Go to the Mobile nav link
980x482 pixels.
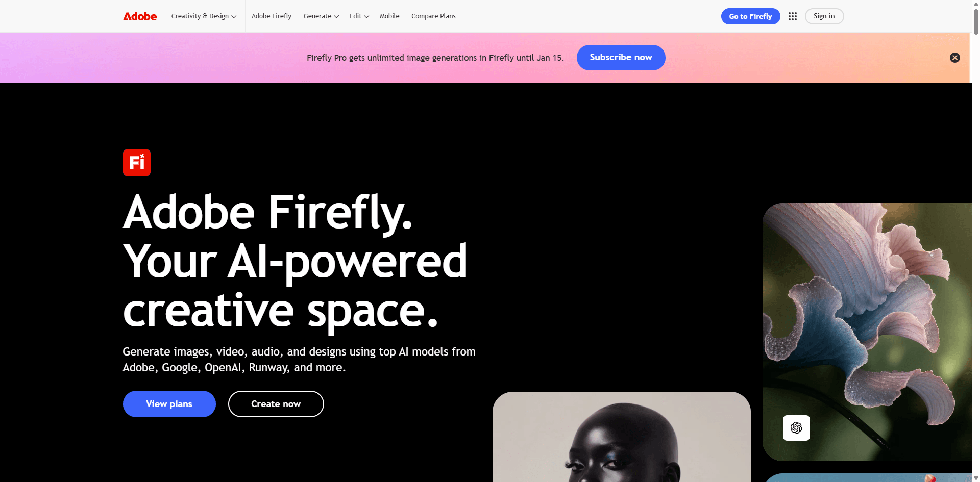coord(389,16)
